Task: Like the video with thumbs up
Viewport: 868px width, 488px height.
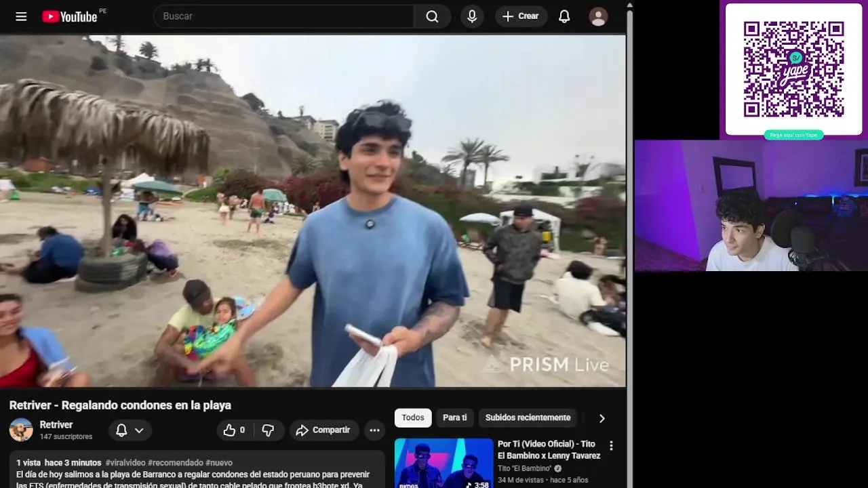Action: pyautogui.click(x=234, y=430)
